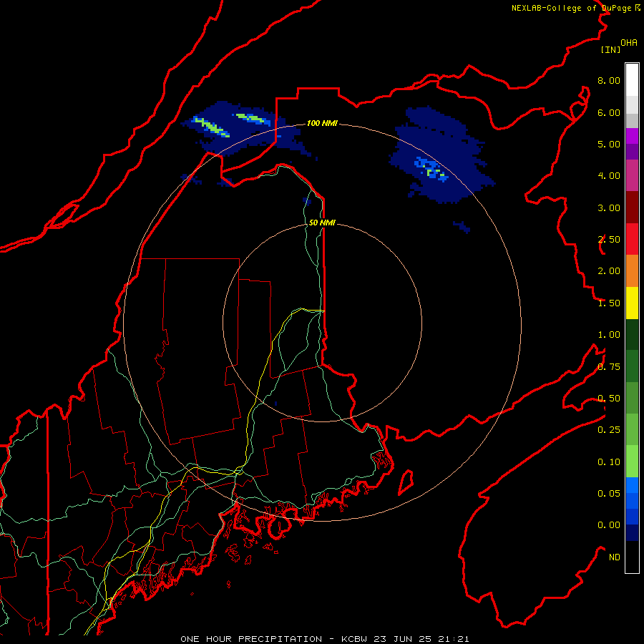The image size is (644, 644).
Task: Select the 5.00 legend value
Action: (609, 144)
